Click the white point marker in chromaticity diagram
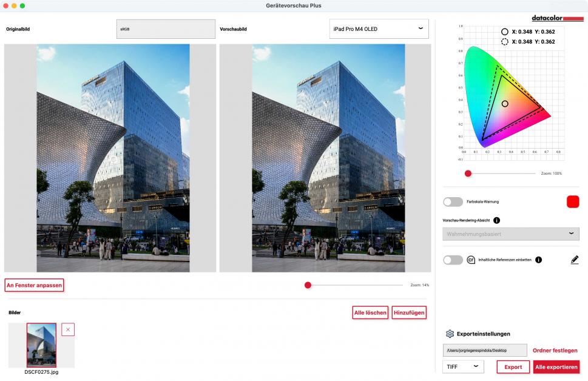588x381 pixels. pos(505,104)
